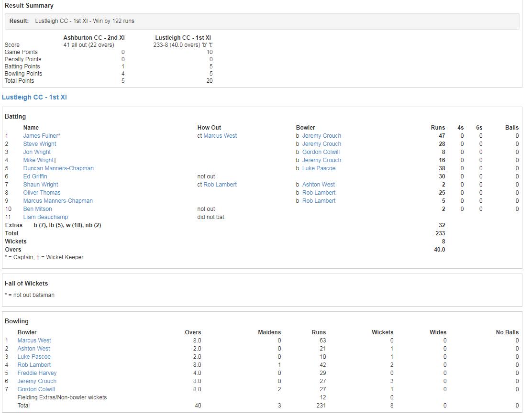Open Gordon Colwill bowler link in Jon Wright row
Image resolution: width=532 pixels, height=418 pixels.
pos(321,152)
